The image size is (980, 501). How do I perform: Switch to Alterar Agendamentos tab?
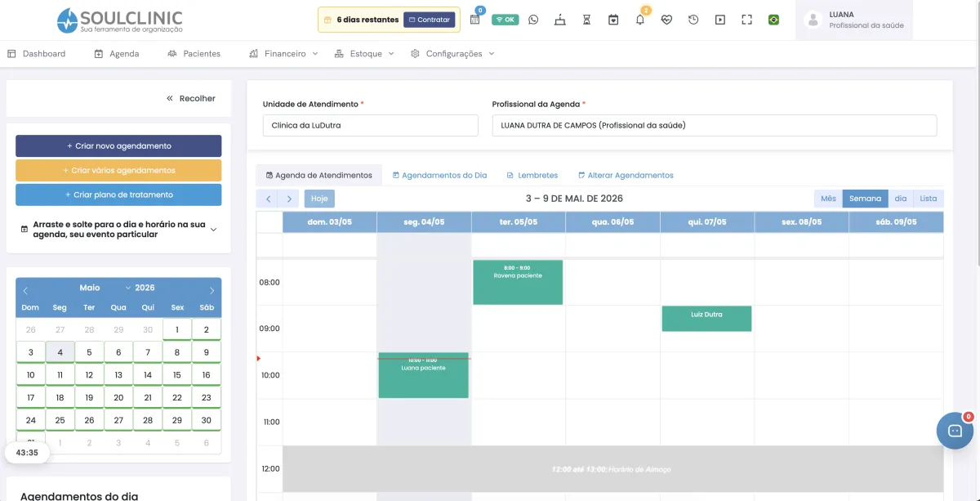[626, 175]
